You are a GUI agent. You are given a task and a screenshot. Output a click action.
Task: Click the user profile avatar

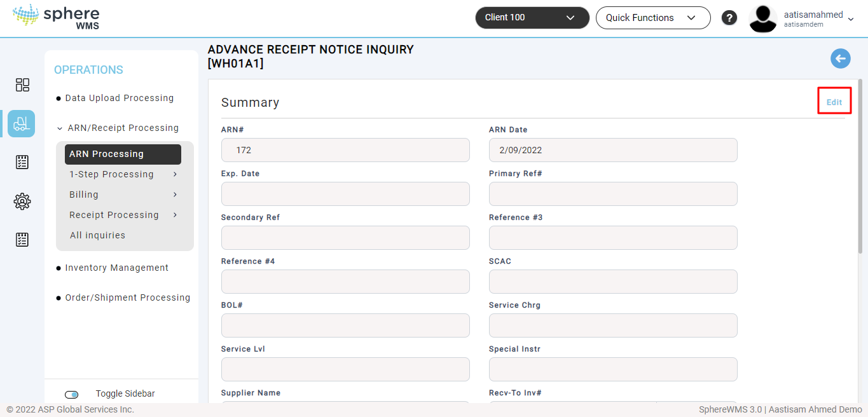(x=763, y=18)
